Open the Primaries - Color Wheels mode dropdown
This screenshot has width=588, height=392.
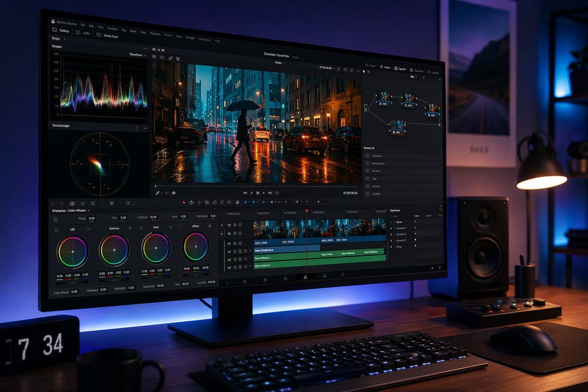pyautogui.click(x=70, y=211)
